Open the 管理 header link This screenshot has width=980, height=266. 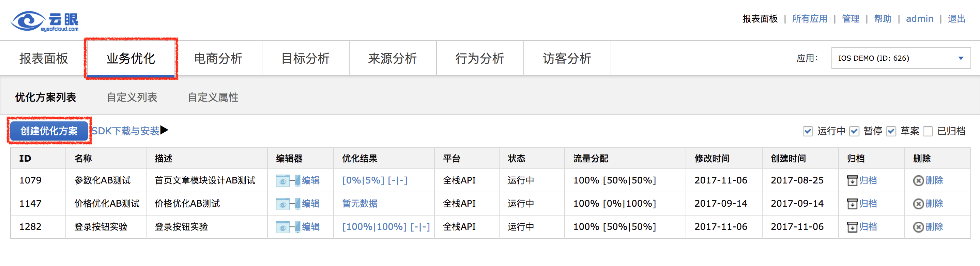pyautogui.click(x=851, y=19)
